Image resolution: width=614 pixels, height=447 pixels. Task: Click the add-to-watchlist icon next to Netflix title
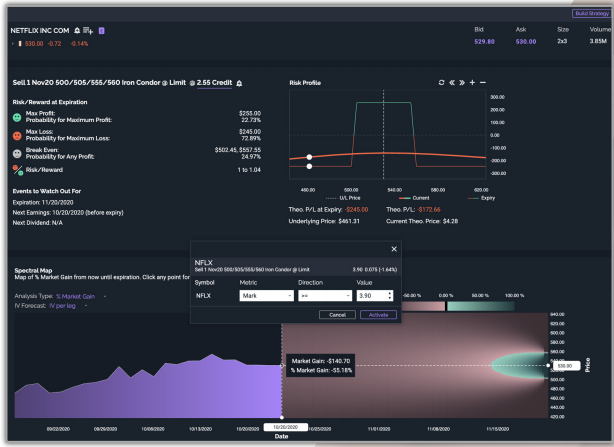pyautogui.click(x=89, y=32)
